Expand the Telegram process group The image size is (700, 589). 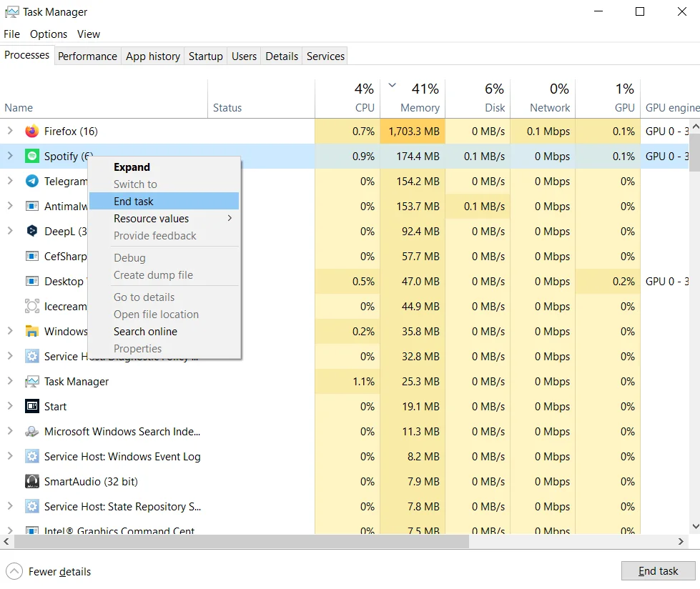point(10,181)
